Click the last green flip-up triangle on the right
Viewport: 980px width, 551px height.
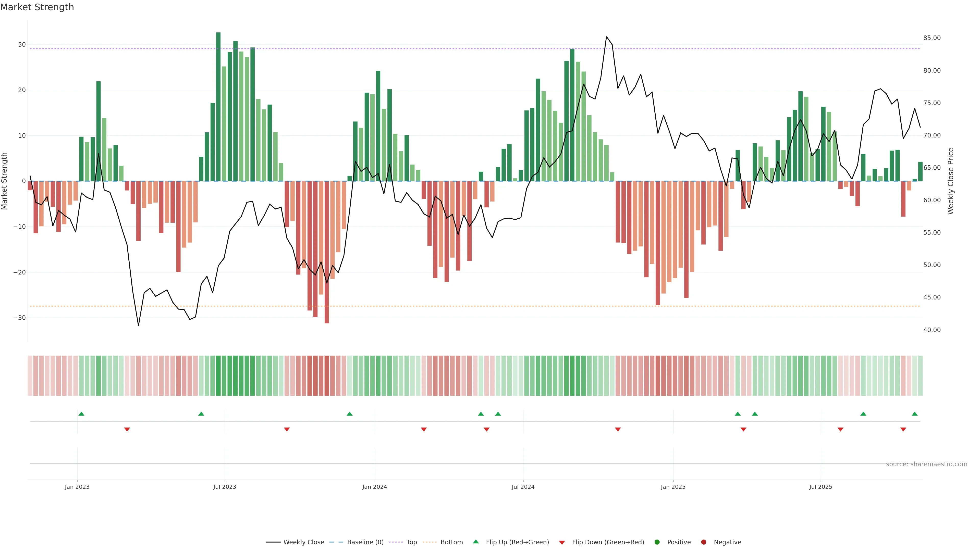(x=915, y=414)
